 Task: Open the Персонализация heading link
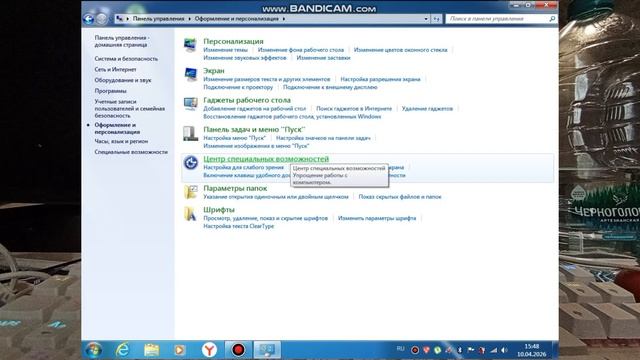coord(233,41)
